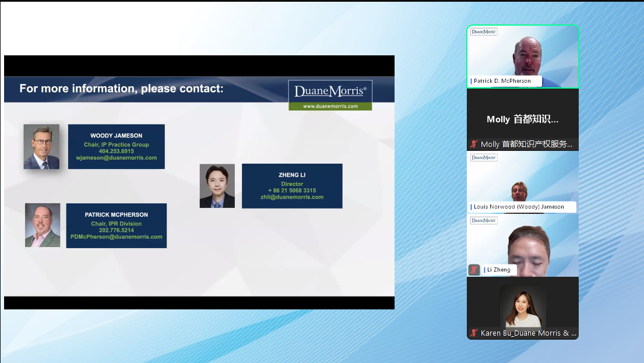The width and height of the screenshot is (644, 363).
Task: Click the Karen Bu_Duane Morris name label
Action: [x=529, y=333]
